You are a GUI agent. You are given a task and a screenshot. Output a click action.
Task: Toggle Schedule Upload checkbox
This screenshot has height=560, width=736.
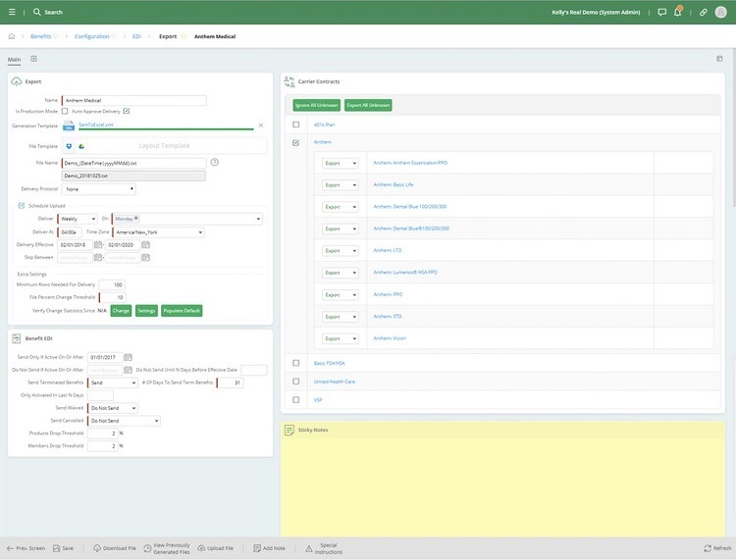(22, 205)
